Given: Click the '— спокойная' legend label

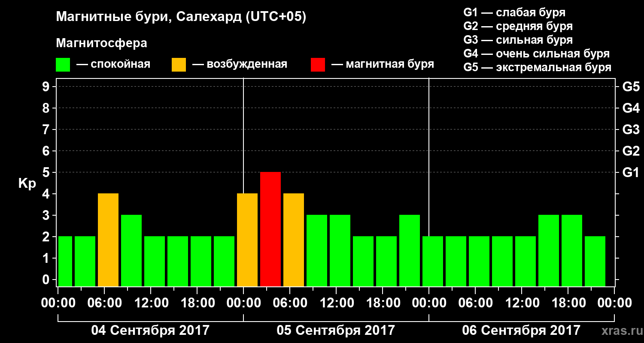Looking at the screenshot, I should click(x=113, y=64).
